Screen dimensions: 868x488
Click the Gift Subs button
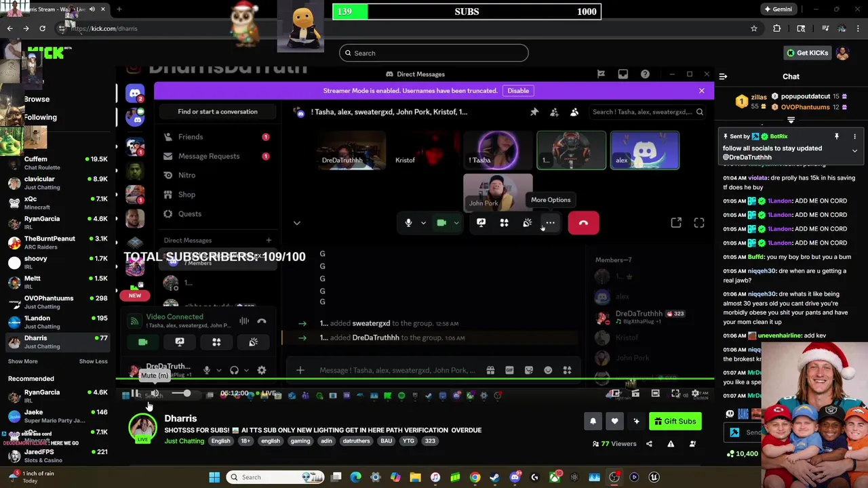tap(675, 422)
